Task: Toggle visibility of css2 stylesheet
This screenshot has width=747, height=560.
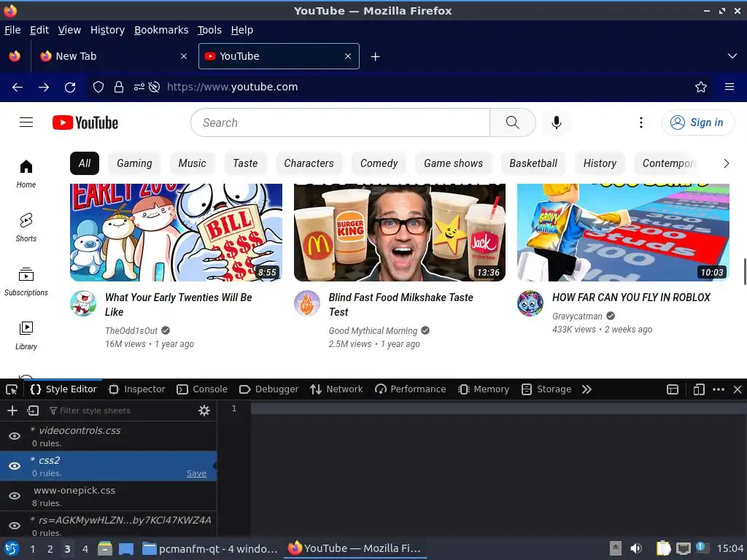Action: pyautogui.click(x=15, y=466)
